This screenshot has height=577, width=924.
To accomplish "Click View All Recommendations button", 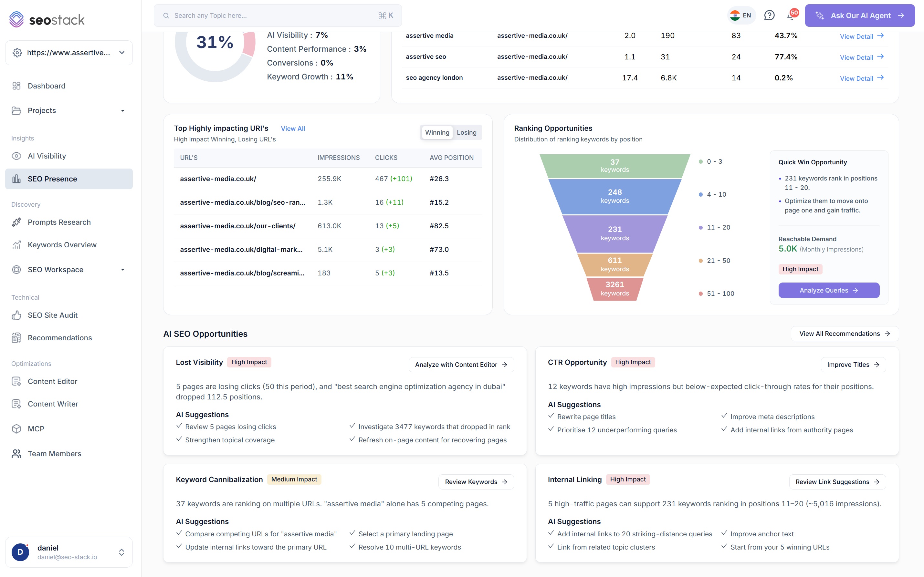I will (845, 334).
